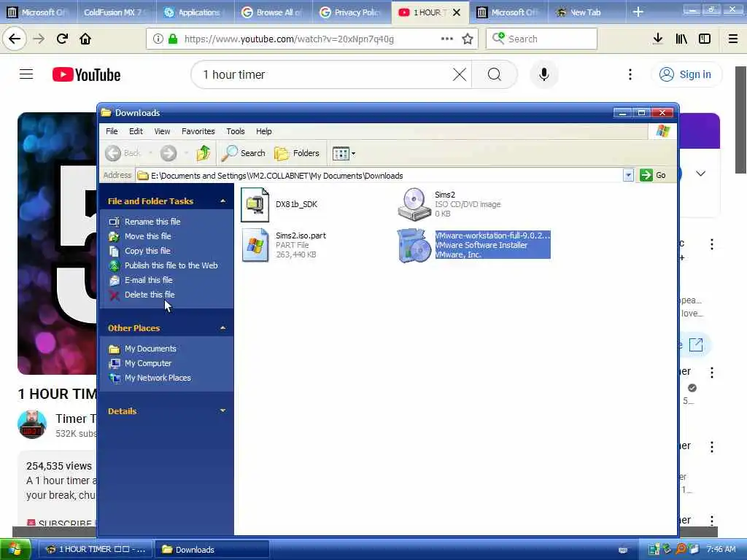
Task: Click the 1 HOUR TIMER taskbar button
Action: click(x=96, y=550)
